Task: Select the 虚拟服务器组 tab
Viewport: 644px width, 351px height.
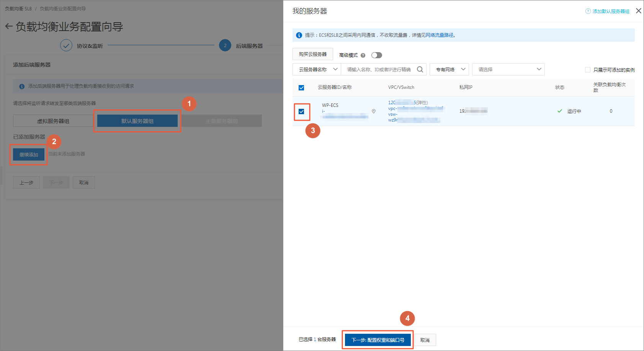Action: click(x=53, y=121)
